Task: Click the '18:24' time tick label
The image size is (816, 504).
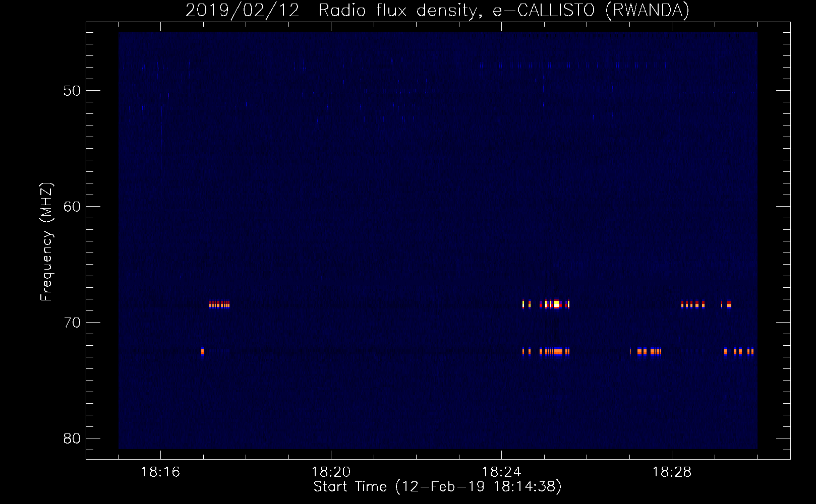Action: point(501,472)
